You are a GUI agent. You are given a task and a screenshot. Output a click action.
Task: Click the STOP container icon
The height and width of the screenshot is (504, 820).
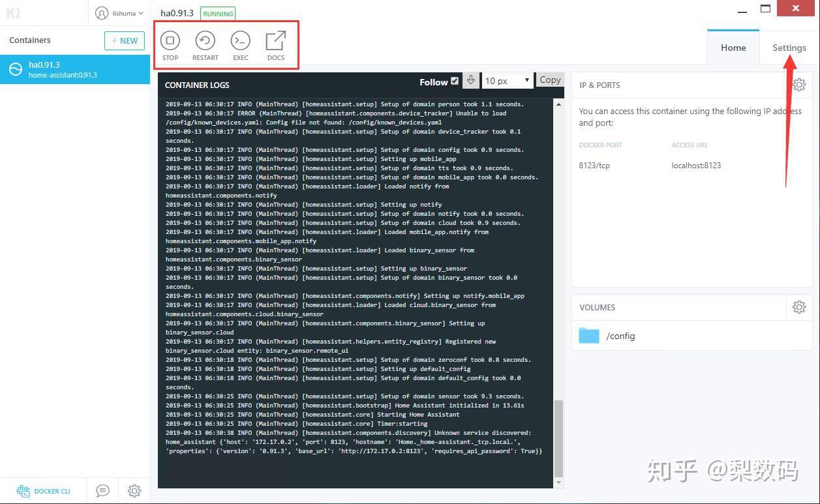click(x=170, y=41)
